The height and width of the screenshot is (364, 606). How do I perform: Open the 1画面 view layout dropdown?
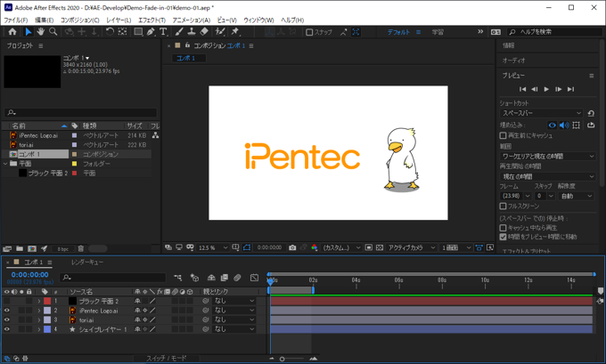tap(456, 247)
